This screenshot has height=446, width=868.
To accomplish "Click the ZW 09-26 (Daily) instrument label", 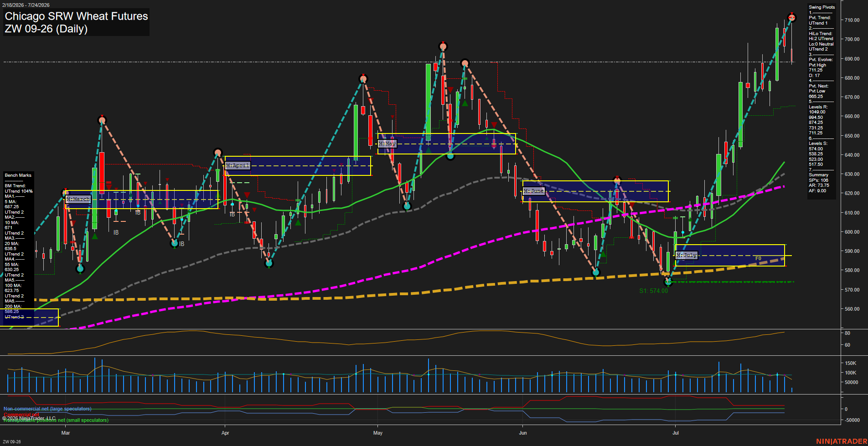I will tap(46, 29).
